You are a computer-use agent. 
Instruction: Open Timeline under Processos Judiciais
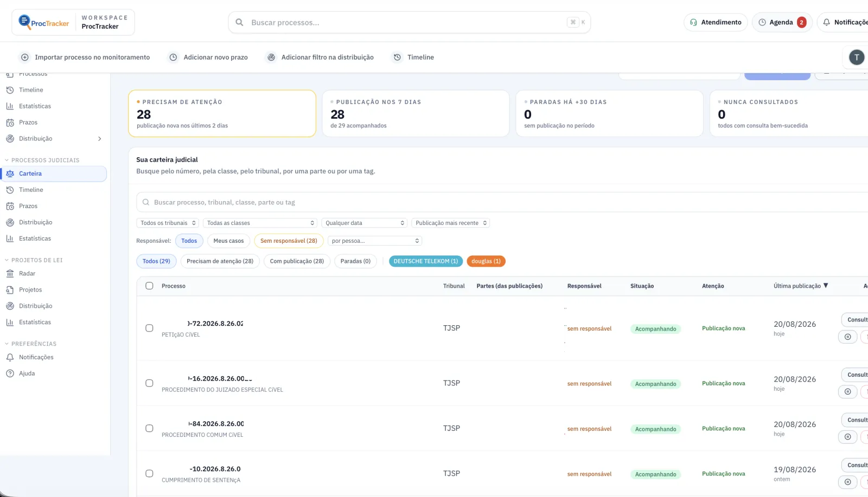31,190
